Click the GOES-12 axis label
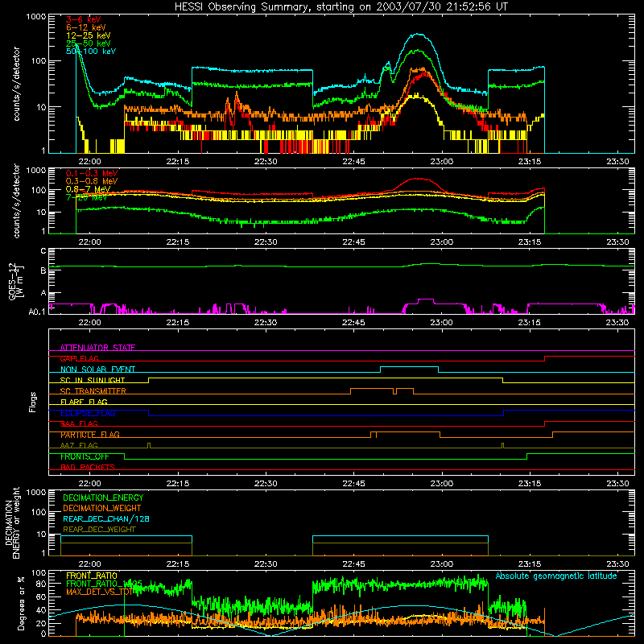Image resolution: width=644 pixels, height=644 pixels. pyautogui.click(x=15, y=281)
